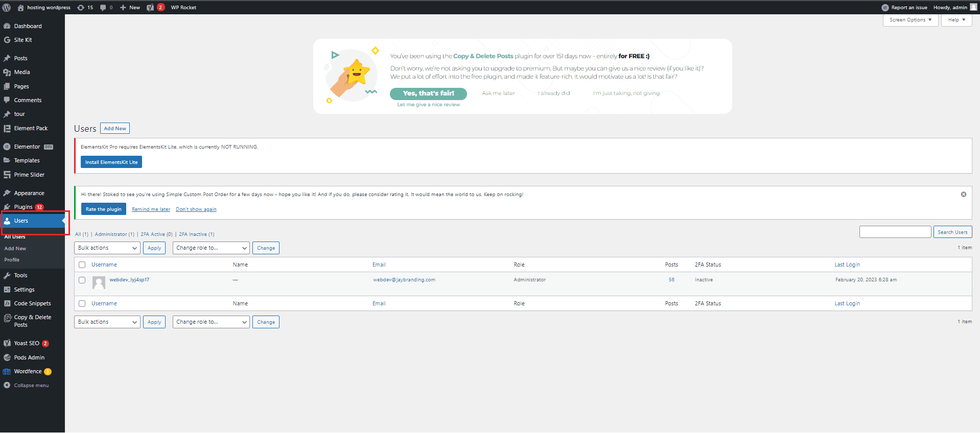The image size is (980, 433).
Task: Click Install ElementsKit Lite button
Action: tap(111, 162)
